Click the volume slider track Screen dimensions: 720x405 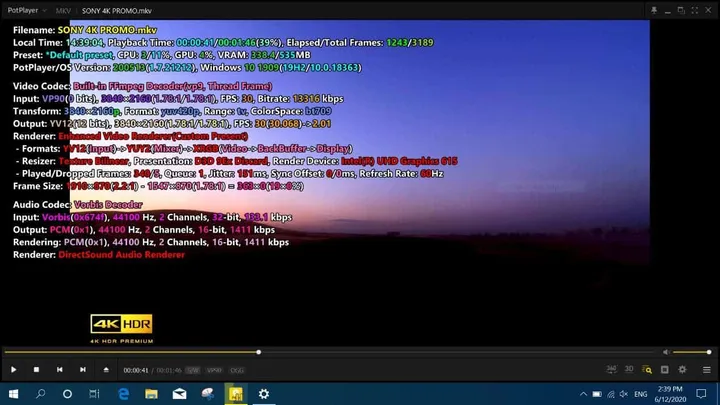pyautogui.click(x=690, y=352)
